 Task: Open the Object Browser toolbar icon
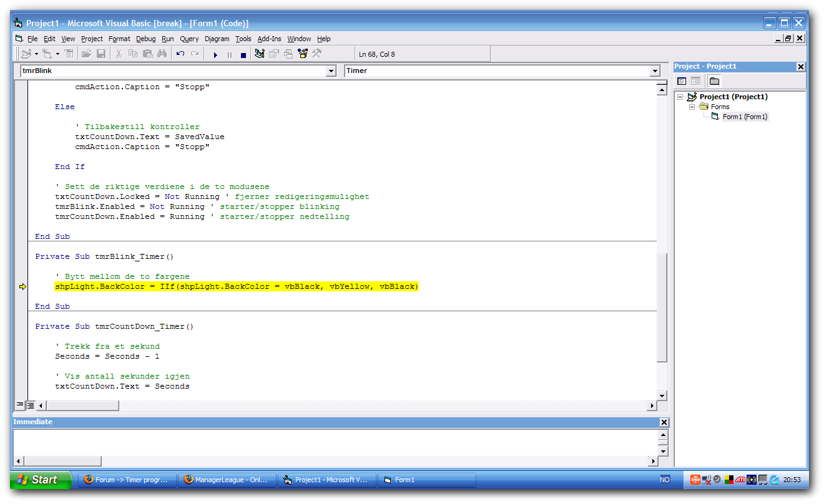pos(303,54)
